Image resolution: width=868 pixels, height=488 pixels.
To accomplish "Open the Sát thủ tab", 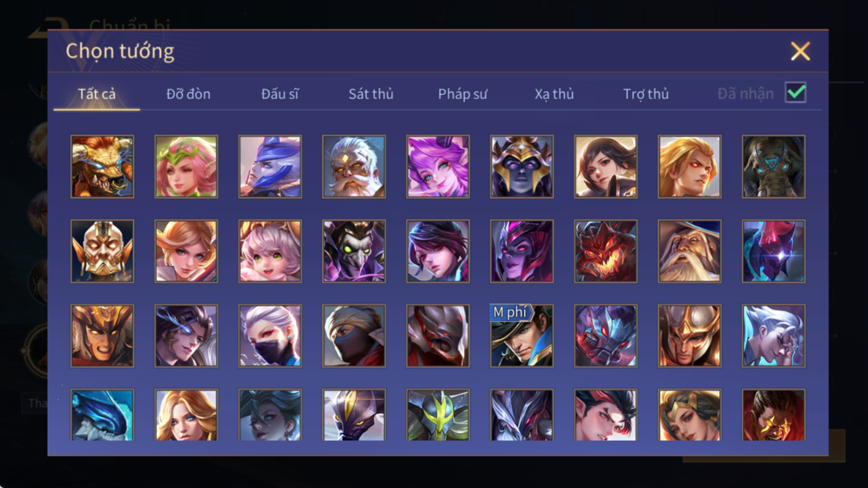I will [x=371, y=94].
